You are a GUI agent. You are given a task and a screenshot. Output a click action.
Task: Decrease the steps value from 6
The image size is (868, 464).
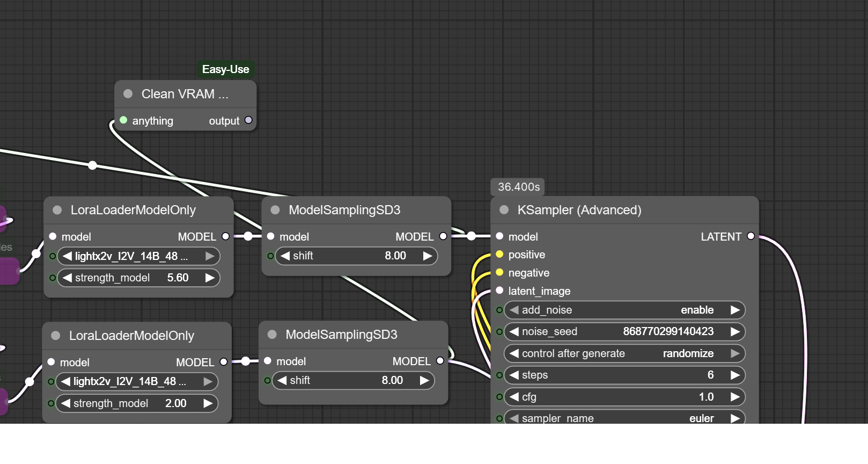pyautogui.click(x=514, y=375)
